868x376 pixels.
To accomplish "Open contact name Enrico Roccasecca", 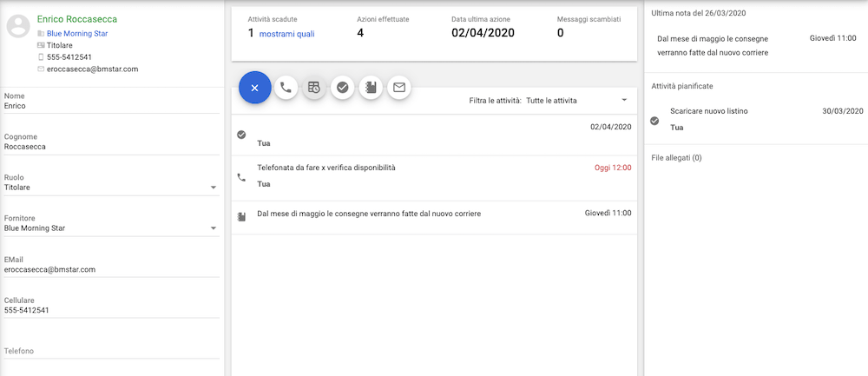I will tap(77, 19).
